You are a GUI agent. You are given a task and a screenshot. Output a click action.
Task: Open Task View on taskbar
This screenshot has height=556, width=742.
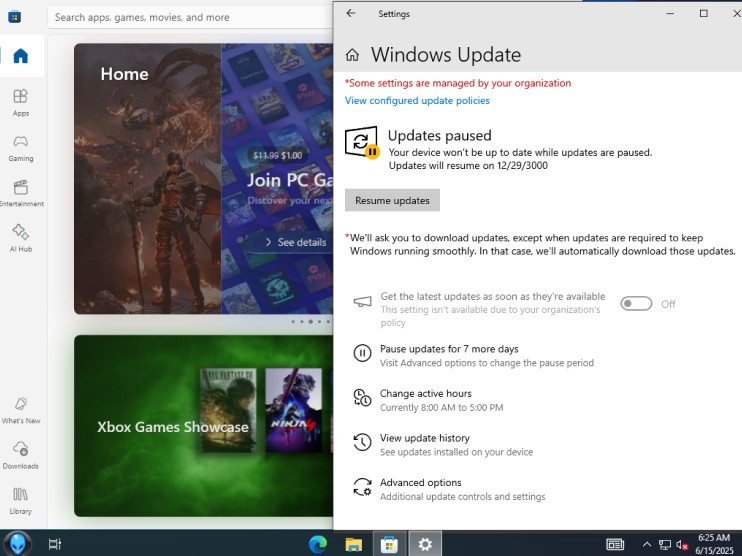55,544
